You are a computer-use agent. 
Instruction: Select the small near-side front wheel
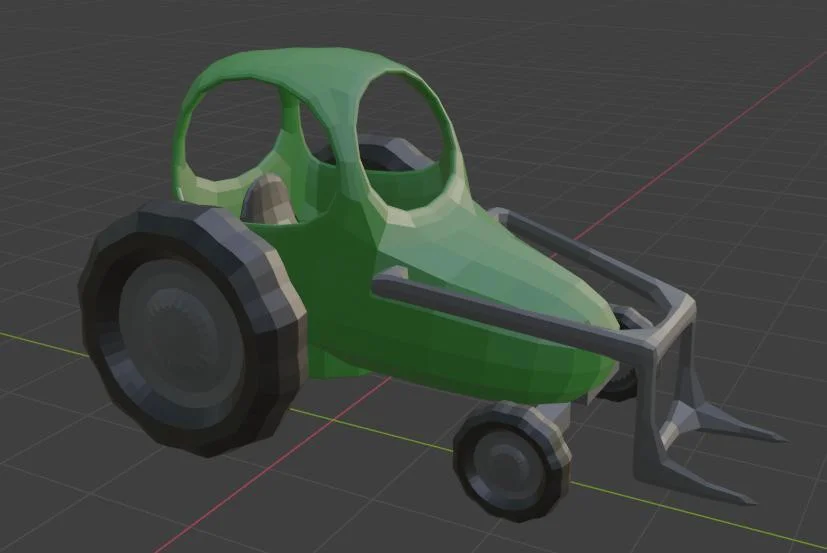[x=512, y=461]
